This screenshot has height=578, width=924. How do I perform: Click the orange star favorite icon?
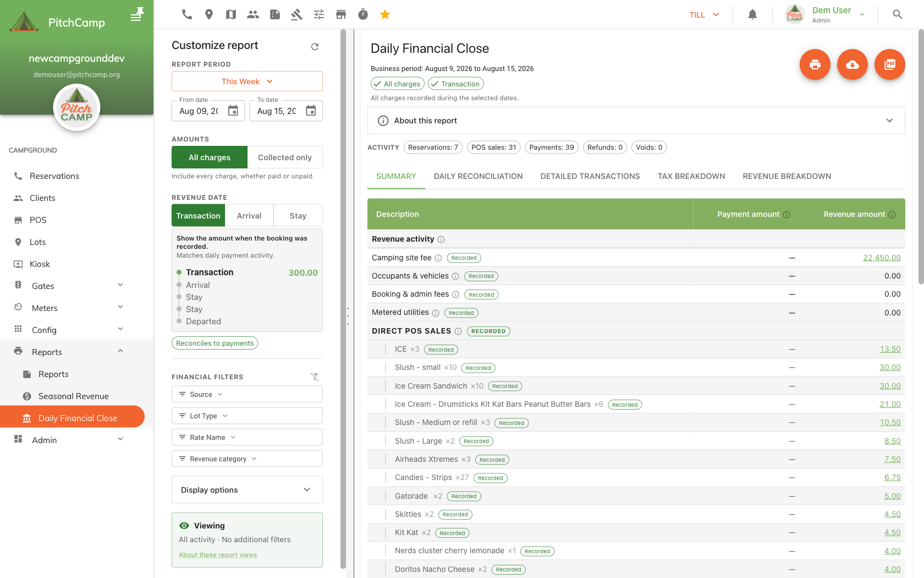tap(385, 14)
